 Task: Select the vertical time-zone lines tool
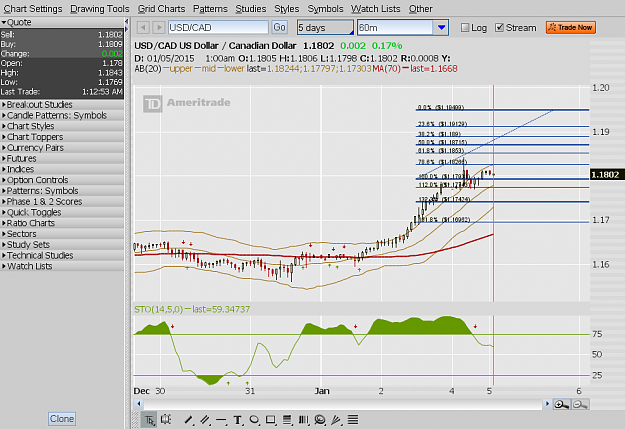[303, 420]
